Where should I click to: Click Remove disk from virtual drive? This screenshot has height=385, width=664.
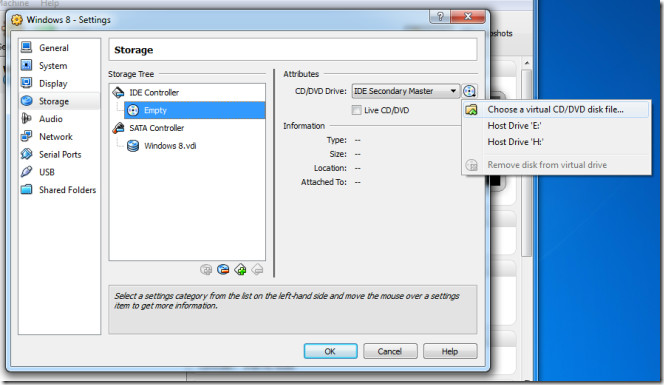[x=556, y=165]
